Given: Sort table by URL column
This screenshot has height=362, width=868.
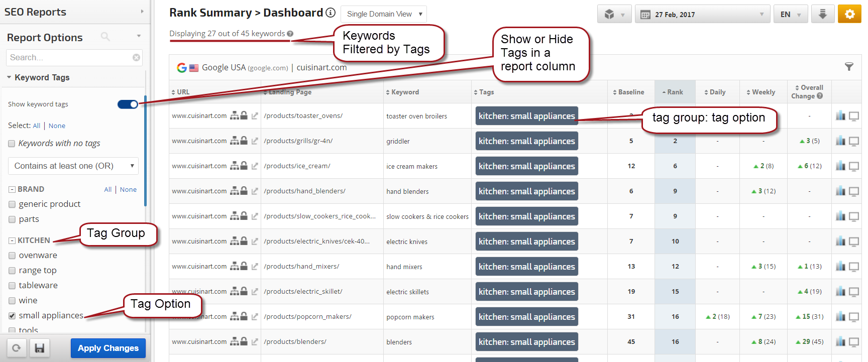Looking at the screenshot, I should click(180, 92).
